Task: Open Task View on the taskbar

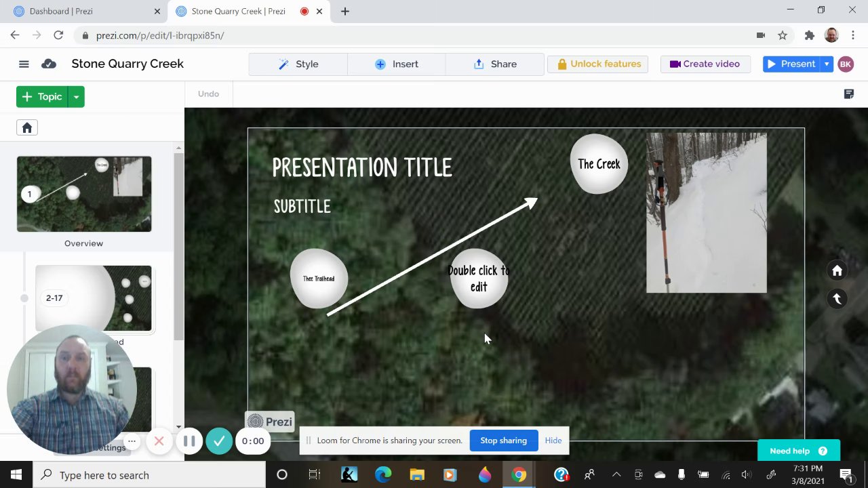Action: (314, 475)
